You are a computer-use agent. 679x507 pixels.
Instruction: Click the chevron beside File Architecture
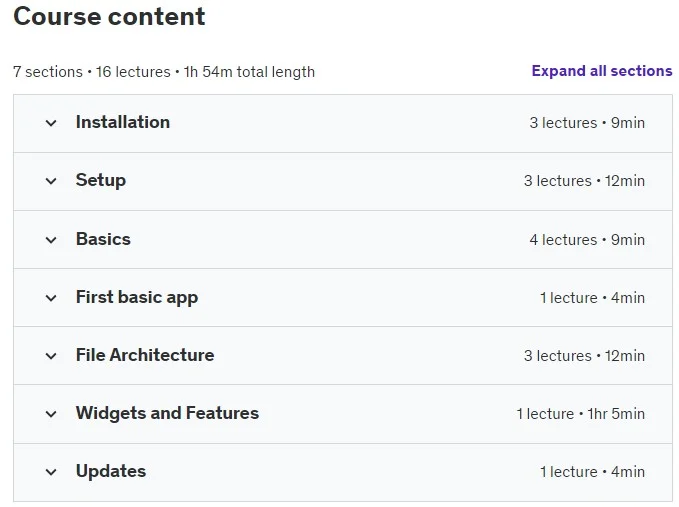point(51,356)
